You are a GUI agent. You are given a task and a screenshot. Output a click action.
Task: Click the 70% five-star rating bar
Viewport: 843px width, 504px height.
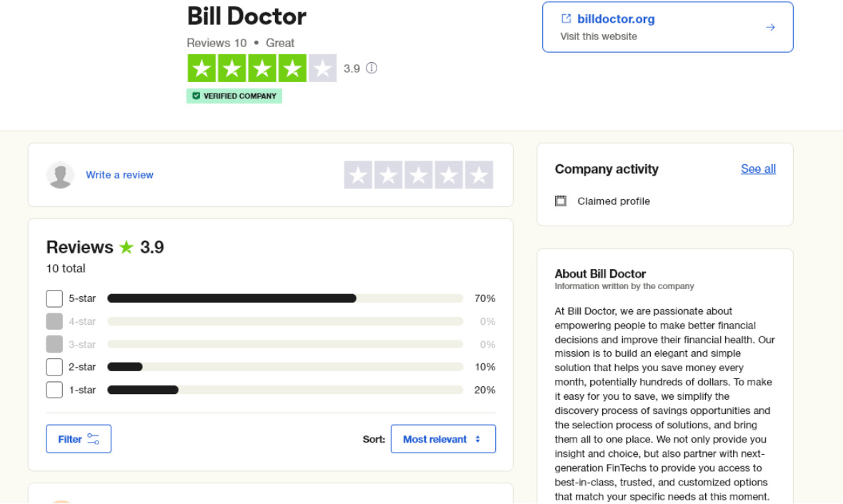coord(231,298)
